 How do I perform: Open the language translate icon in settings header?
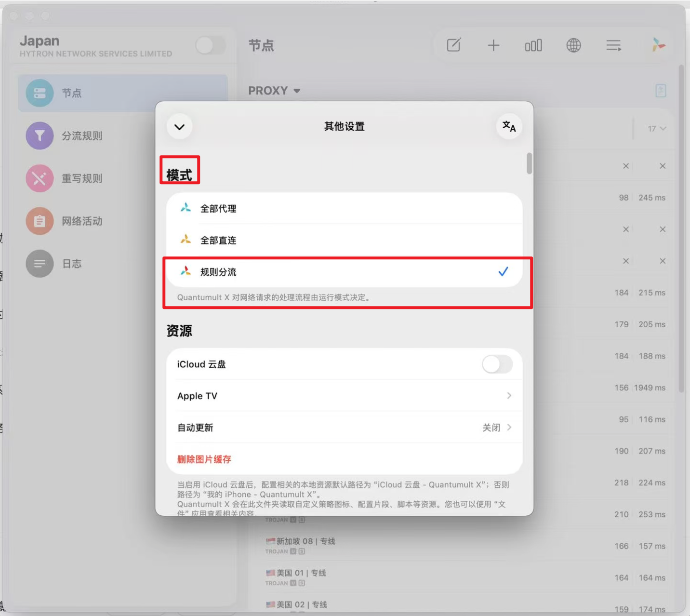click(x=509, y=127)
